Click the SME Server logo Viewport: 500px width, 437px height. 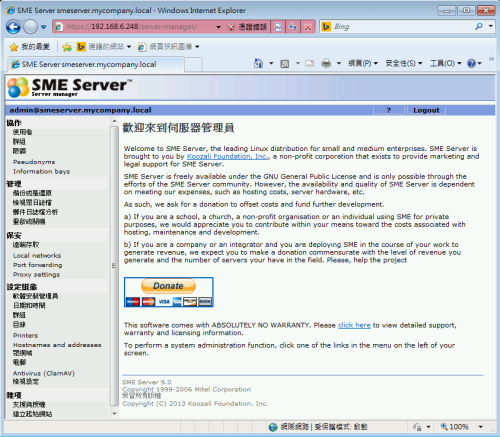click(x=69, y=87)
